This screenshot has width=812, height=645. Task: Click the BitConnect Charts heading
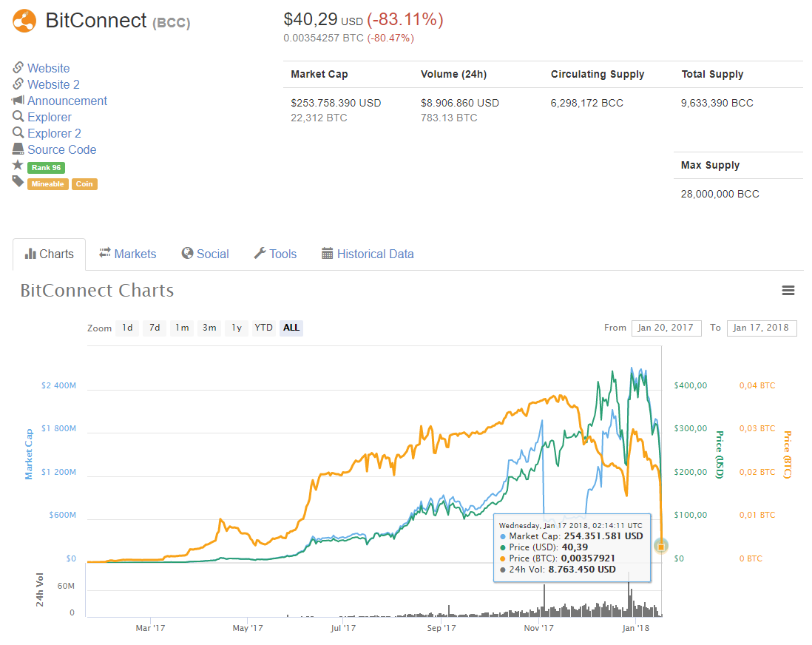(x=97, y=290)
